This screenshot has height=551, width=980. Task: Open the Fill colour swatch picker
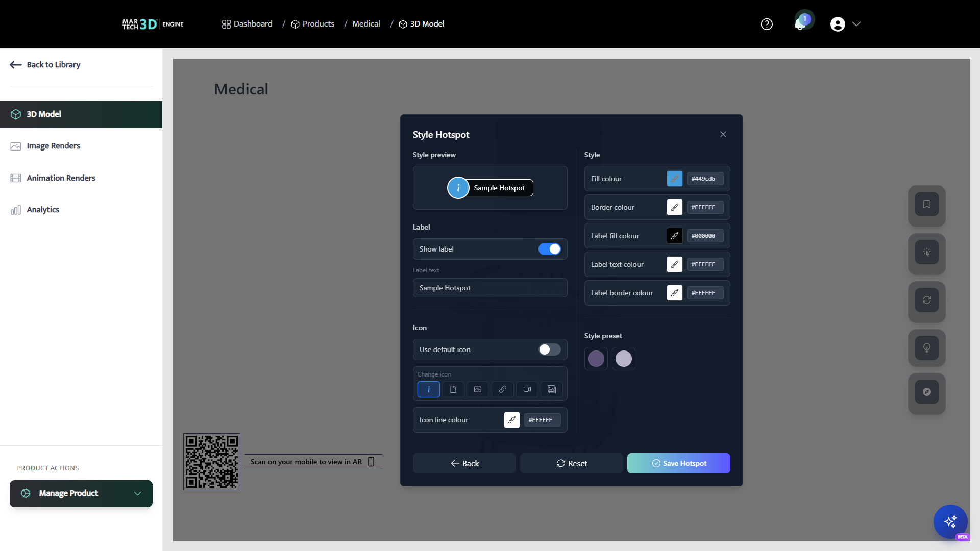675,179
